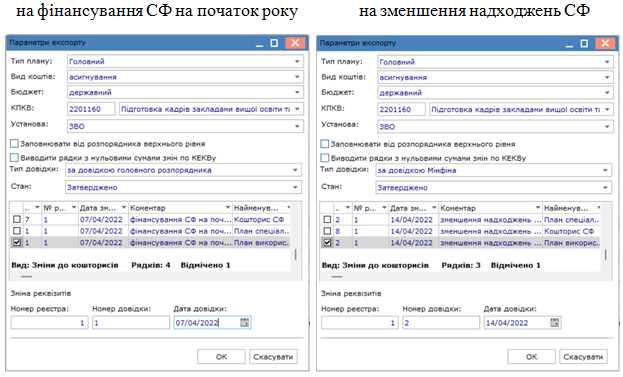Filter by Найменув... column header in right table
Viewport: 623px width, 377px height.
[x=598, y=208]
